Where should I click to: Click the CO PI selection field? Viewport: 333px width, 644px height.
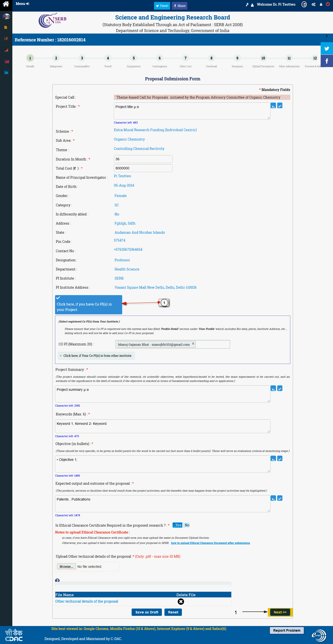pyautogui.click(x=173, y=344)
